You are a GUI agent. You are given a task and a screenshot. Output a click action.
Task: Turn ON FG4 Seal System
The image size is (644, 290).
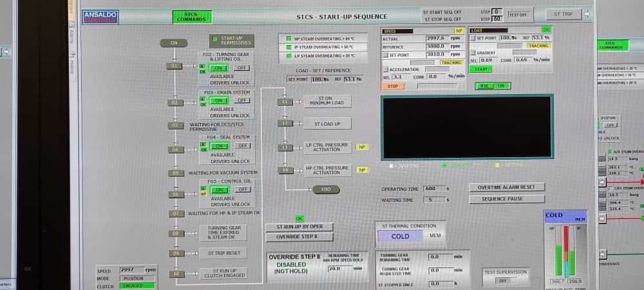pos(219,146)
